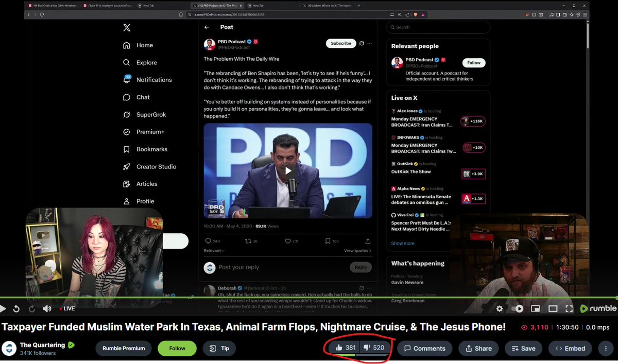This screenshot has height=364, width=618.
Task: Enter fullscreen on the Rumble player
Action: click(x=569, y=308)
